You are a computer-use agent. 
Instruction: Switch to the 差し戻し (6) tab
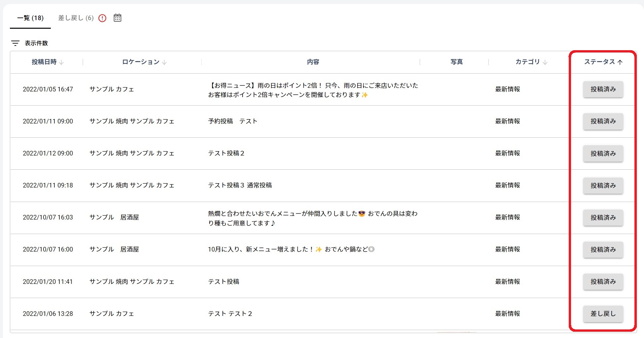coord(76,18)
